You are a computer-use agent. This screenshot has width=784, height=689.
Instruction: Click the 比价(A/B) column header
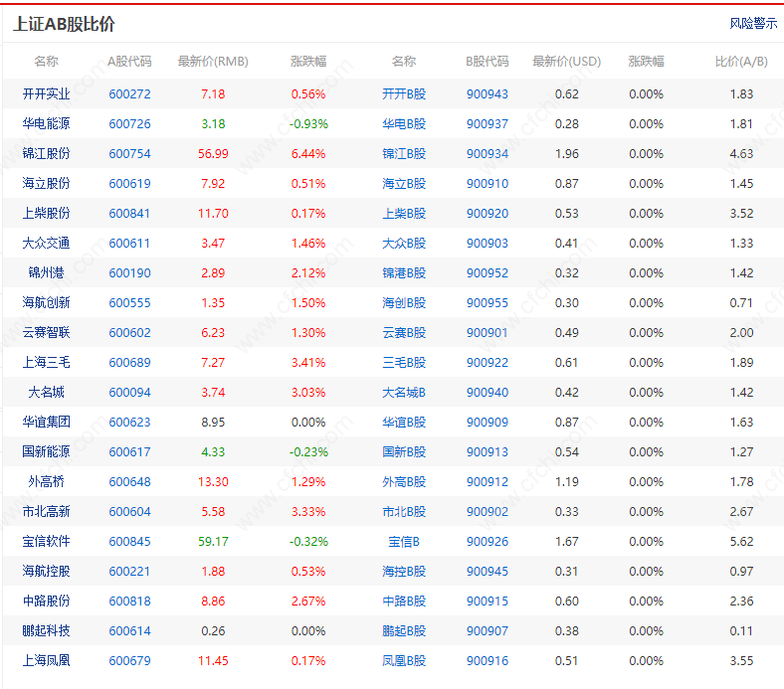click(741, 62)
